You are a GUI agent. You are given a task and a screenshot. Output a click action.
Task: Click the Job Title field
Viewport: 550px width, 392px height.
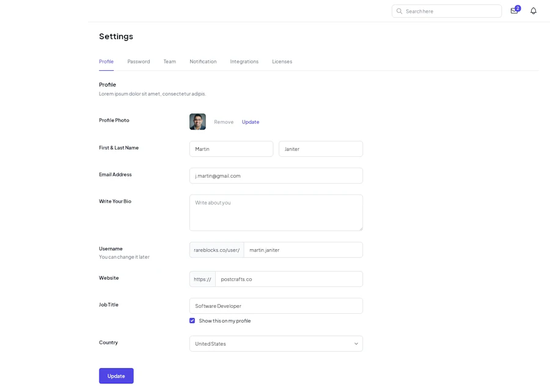coord(276,306)
